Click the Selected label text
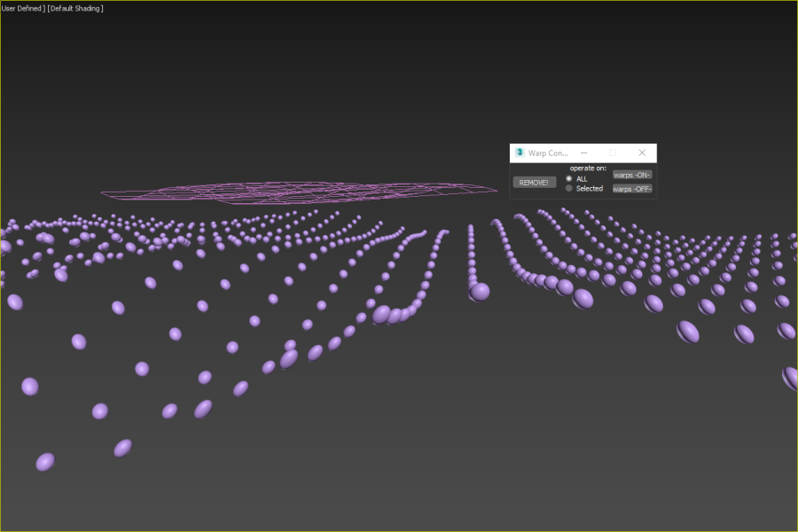The image size is (798, 532). pos(590,188)
